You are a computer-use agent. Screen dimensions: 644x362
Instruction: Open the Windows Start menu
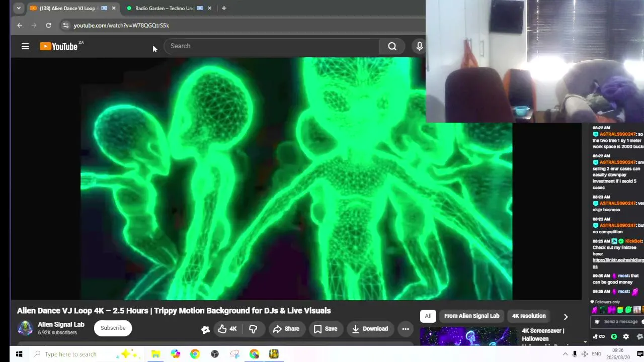[19, 354]
